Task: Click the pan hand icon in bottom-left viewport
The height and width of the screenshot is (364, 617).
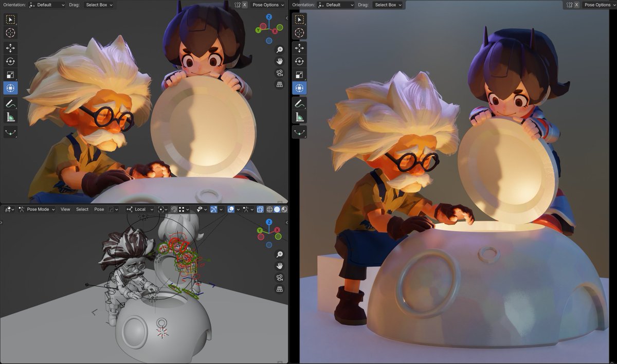Action: pos(280,266)
